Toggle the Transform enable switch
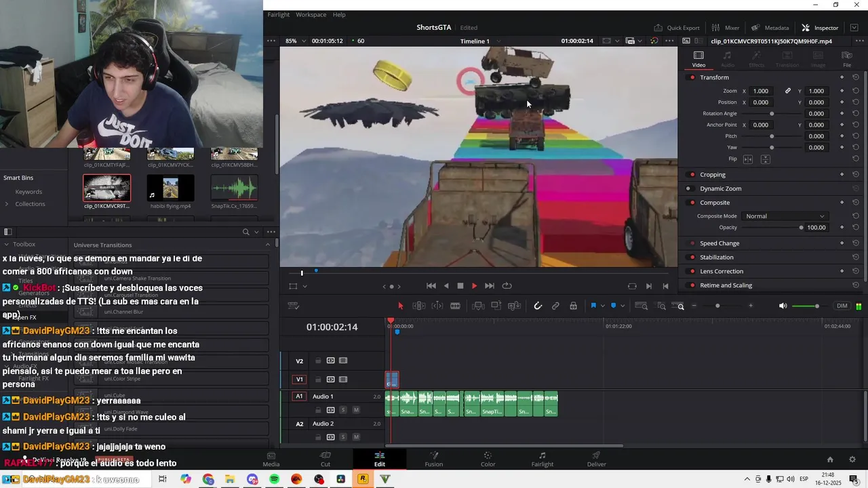This screenshot has height=488, width=868. [692, 77]
